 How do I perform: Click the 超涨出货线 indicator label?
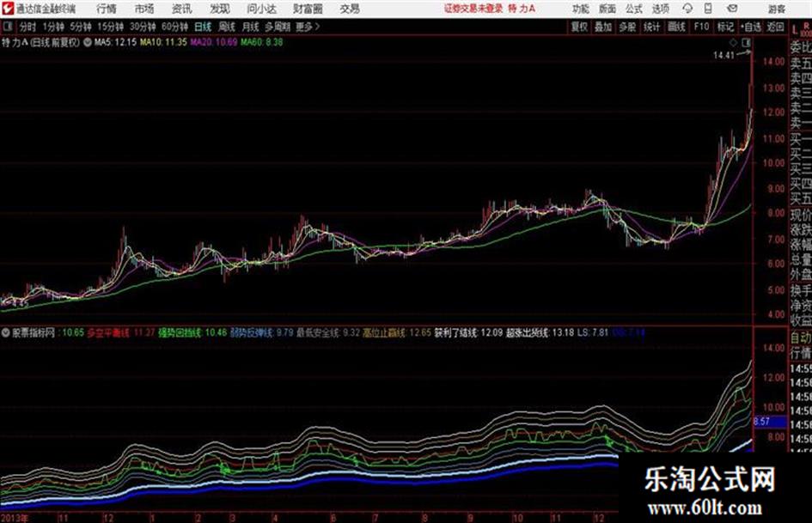point(528,332)
